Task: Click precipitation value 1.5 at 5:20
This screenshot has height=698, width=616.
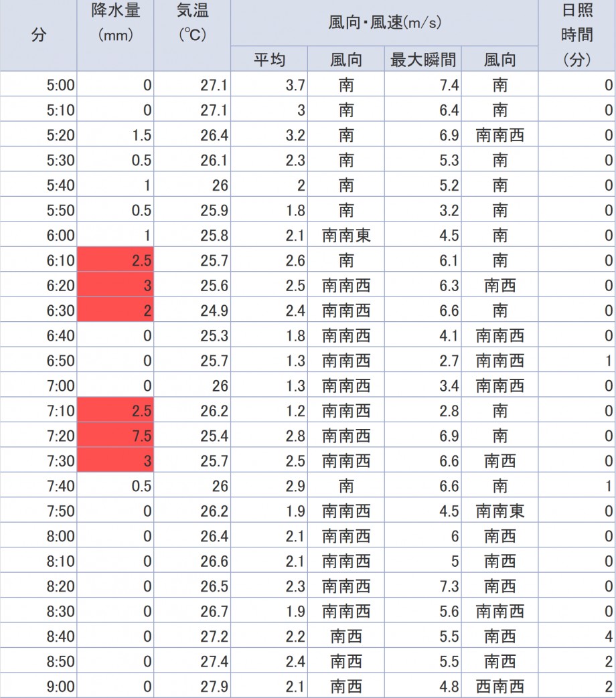Action: pyautogui.click(x=115, y=135)
